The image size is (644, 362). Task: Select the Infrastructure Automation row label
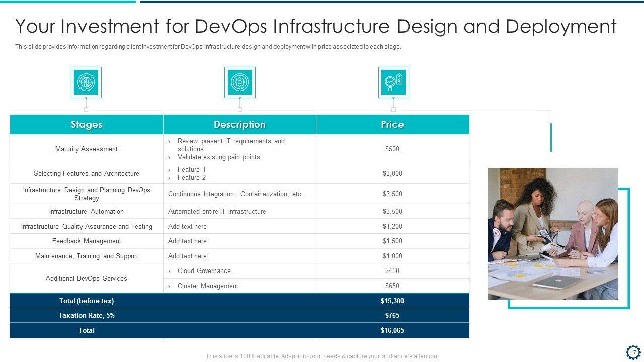(x=87, y=212)
